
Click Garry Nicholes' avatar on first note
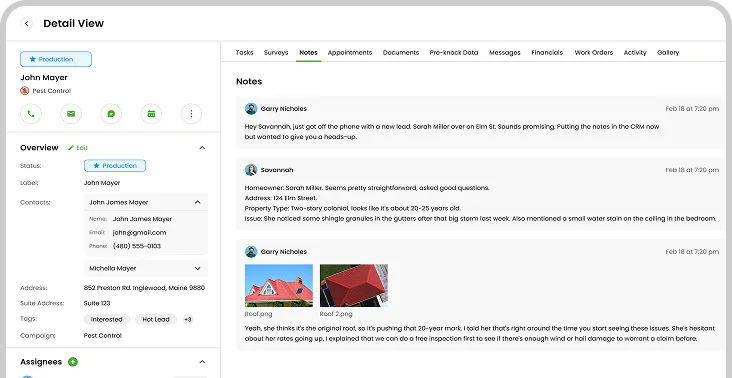251,109
